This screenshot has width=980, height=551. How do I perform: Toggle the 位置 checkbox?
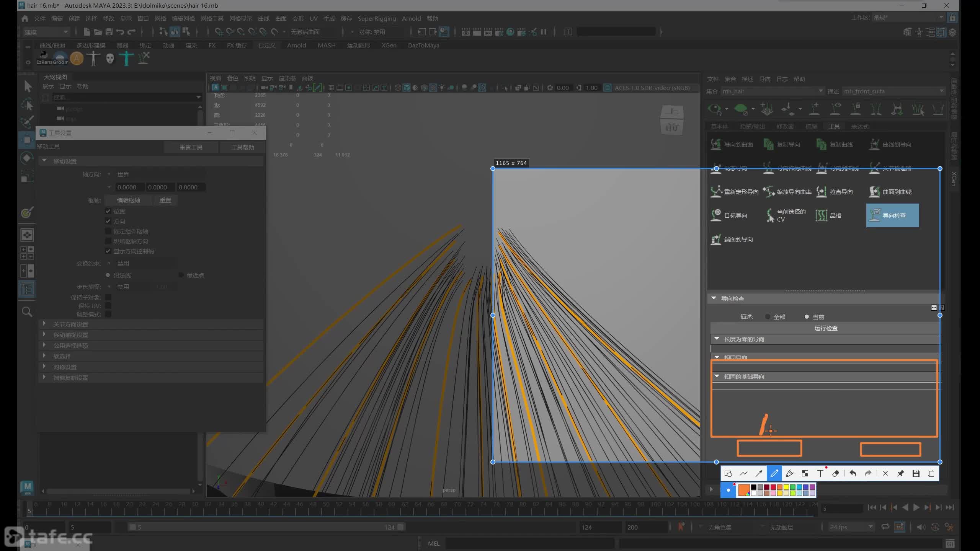coord(108,211)
